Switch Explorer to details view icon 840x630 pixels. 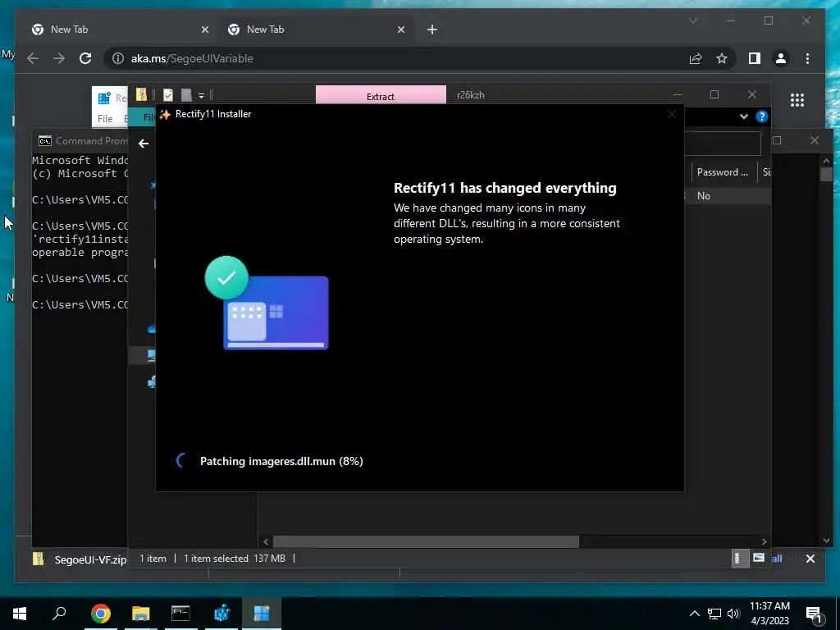pyautogui.click(x=739, y=558)
